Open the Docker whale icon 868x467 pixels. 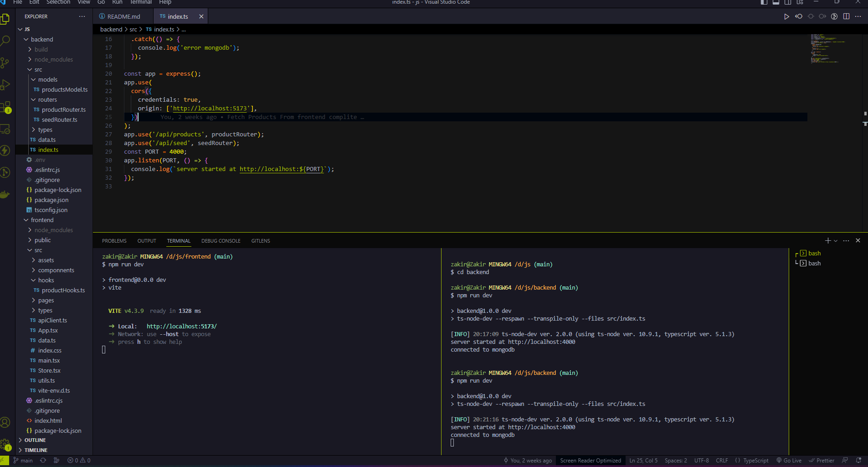(5, 194)
